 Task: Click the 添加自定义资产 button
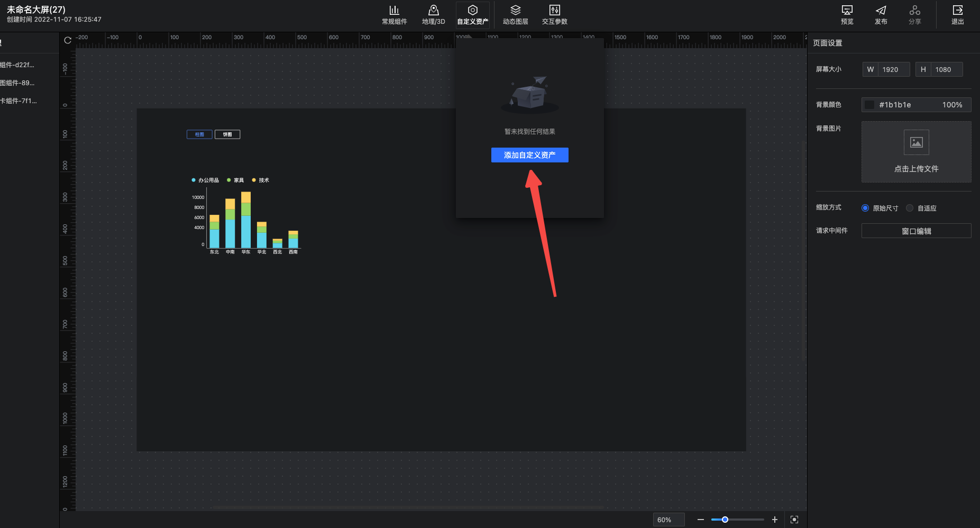(529, 155)
